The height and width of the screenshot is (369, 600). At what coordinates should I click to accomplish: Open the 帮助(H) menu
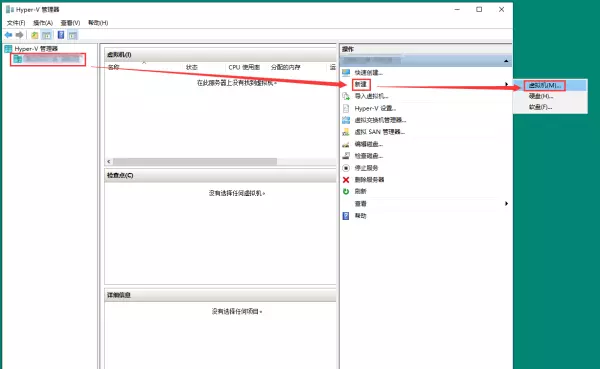pyautogui.click(x=98, y=23)
